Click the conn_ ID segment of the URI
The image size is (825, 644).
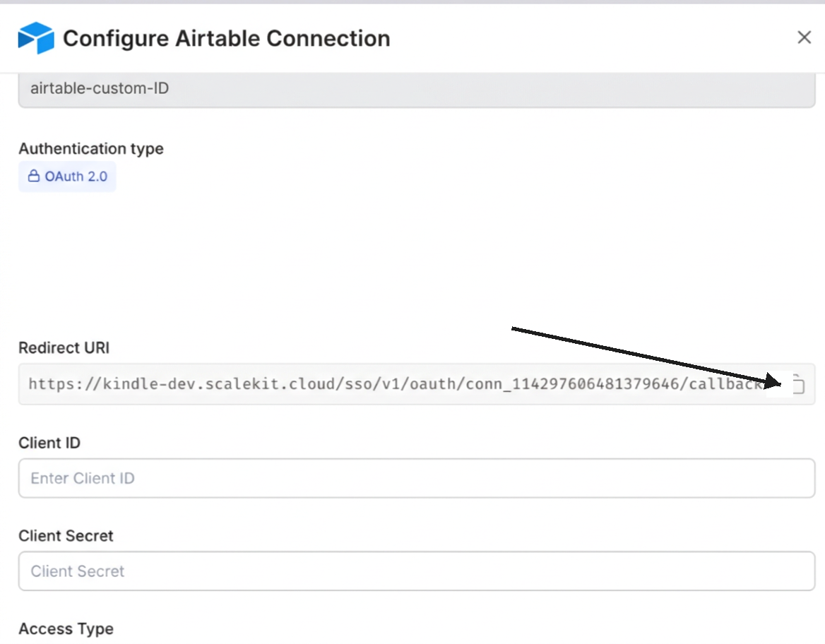[579, 384]
